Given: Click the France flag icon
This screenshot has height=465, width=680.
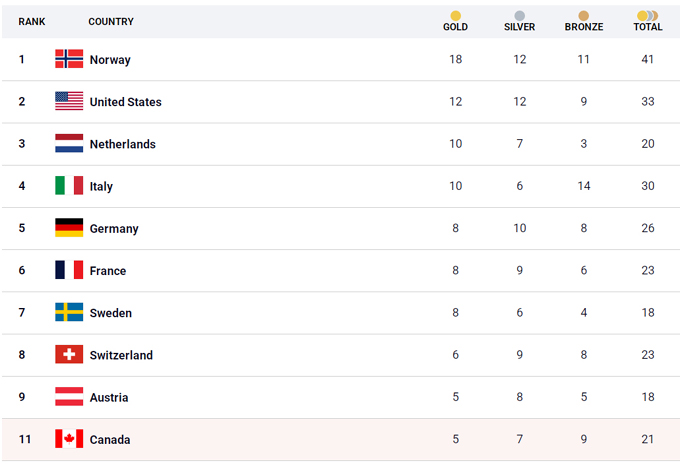Looking at the screenshot, I should [69, 270].
